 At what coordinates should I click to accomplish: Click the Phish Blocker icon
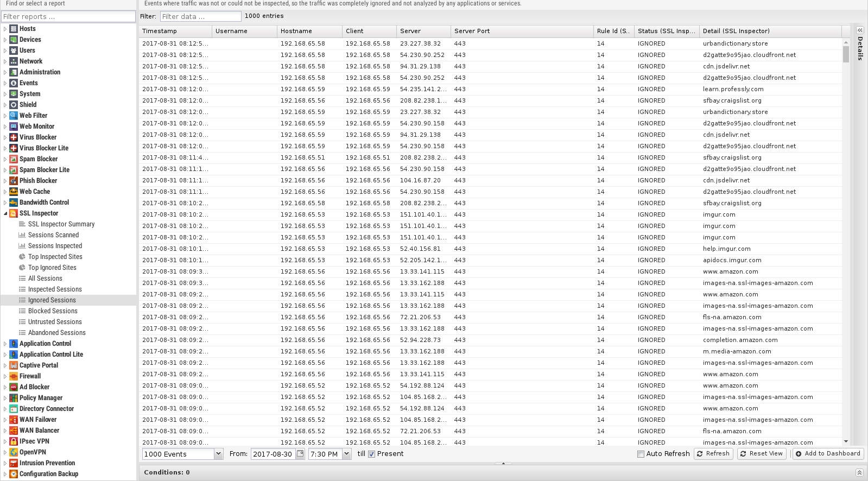[x=14, y=181]
